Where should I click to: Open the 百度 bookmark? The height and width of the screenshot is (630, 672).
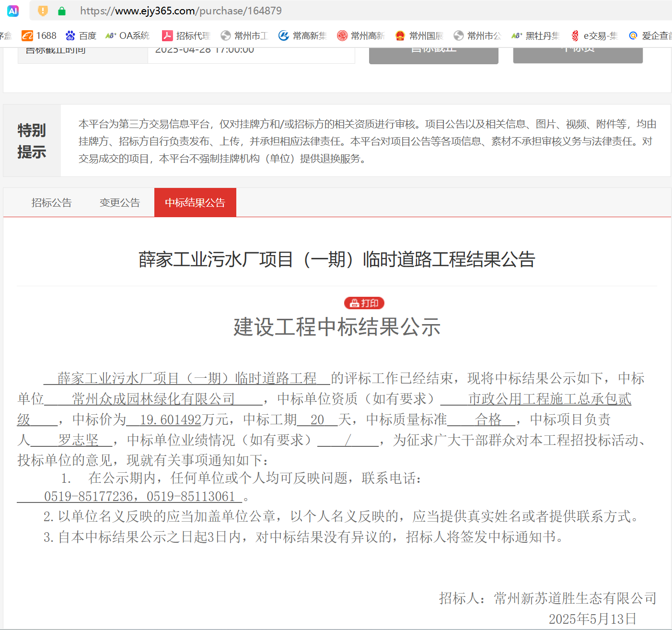[81, 35]
